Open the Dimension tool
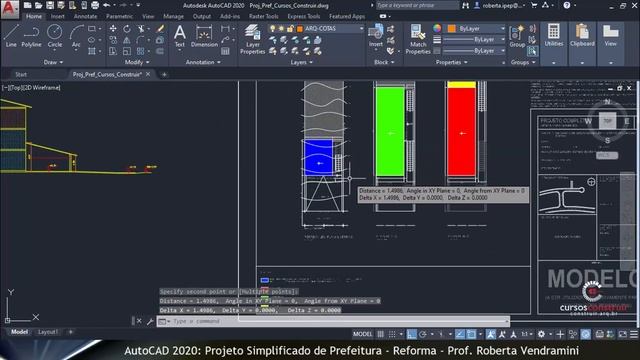640x360 pixels. pyautogui.click(x=204, y=36)
